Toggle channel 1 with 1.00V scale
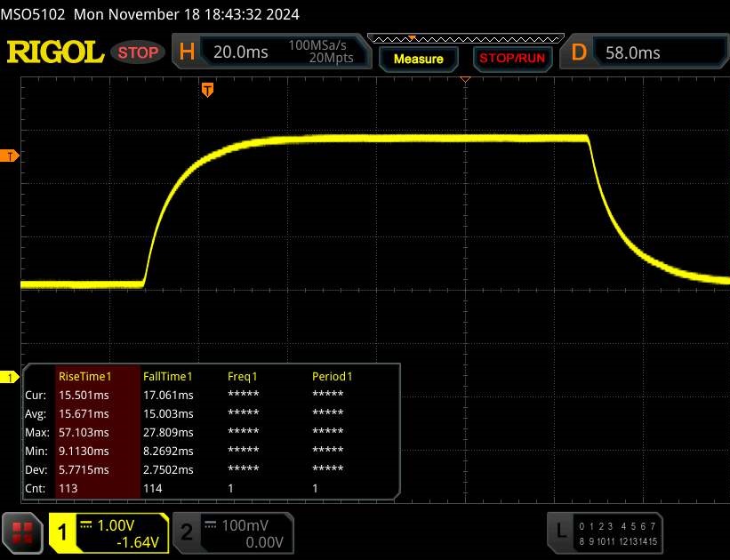Screen dimensions: 730x560 tap(109, 533)
